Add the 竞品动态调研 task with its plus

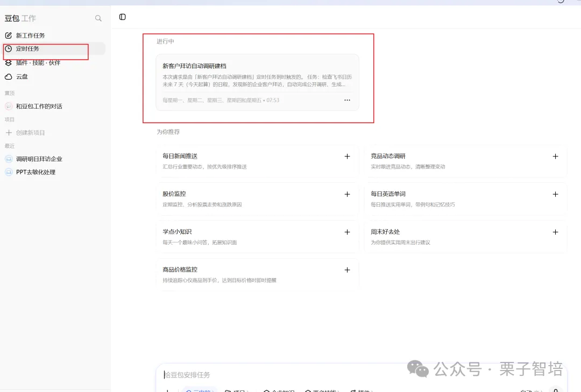(555, 156)
